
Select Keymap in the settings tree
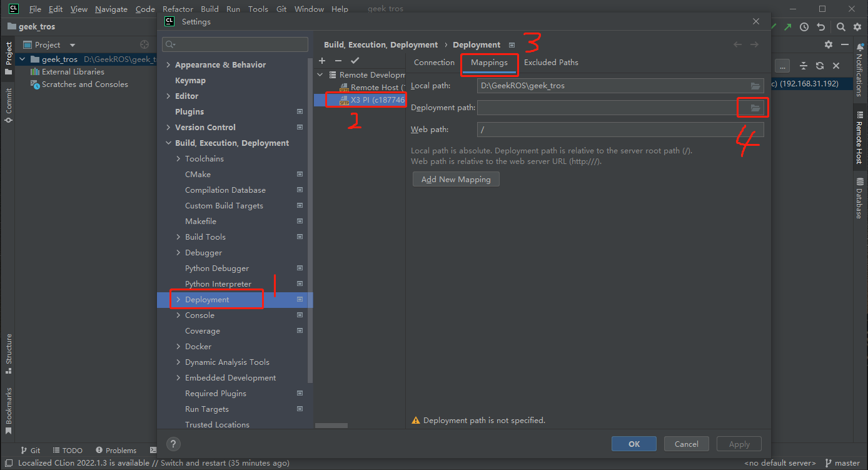pos(190,80)
